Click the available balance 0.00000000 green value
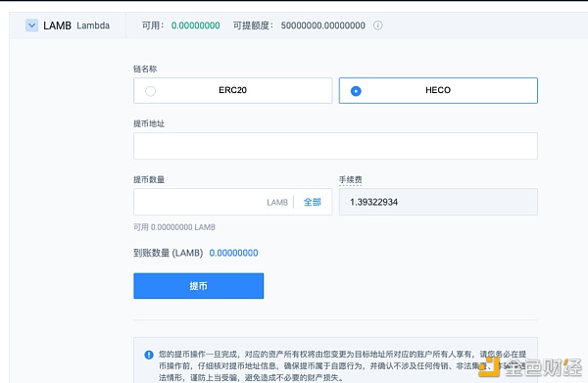Image resolution: width=588 pixels, height=383 pixels. (x=195, y=25)
